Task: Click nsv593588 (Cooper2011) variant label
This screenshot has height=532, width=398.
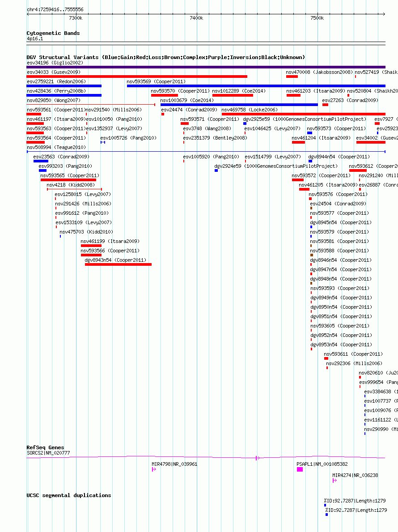Action: [340, 251]
